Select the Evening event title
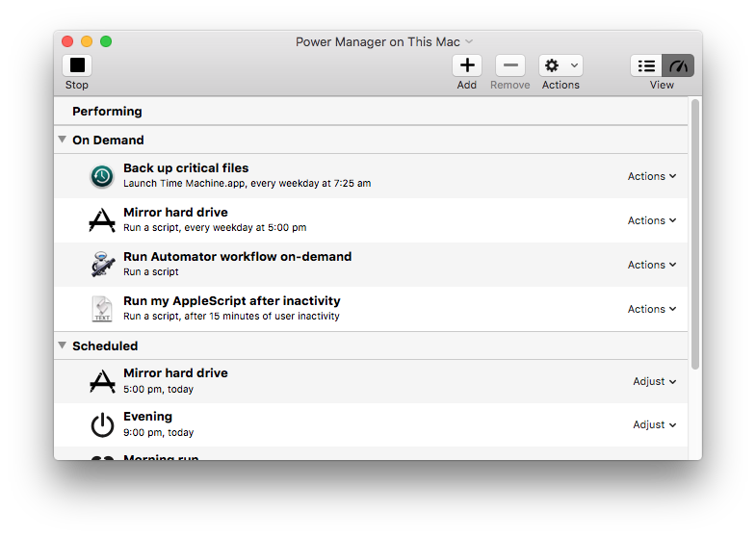The width and height of the screenshot is (756, 537). coord(147,417)
